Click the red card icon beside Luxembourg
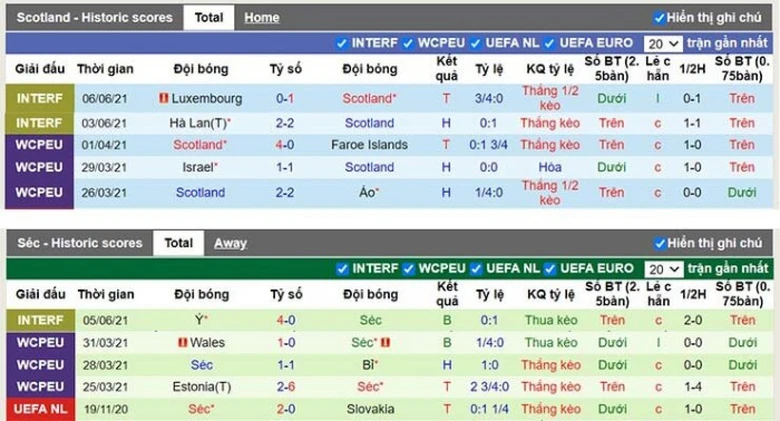The height and width of the screenshot is (421, 780). 164,99
